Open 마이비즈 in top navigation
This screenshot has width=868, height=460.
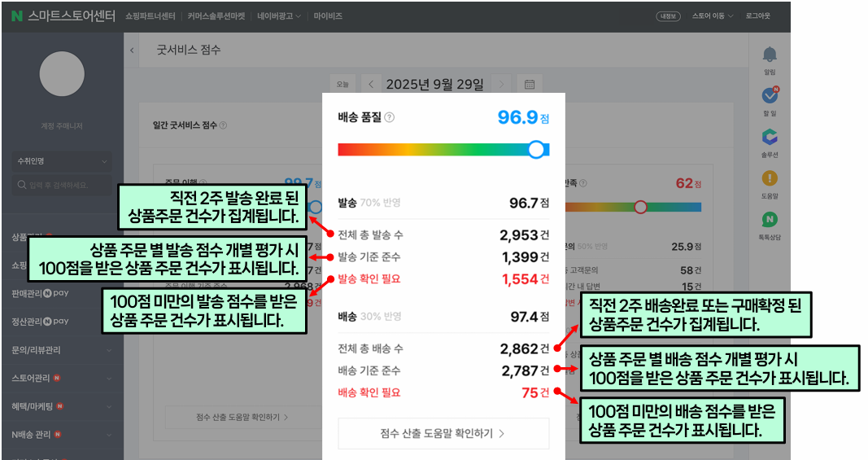(x=327, y=15)
